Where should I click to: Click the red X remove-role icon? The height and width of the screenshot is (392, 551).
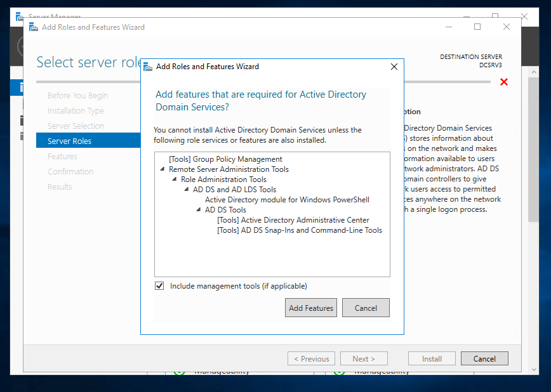coord(505,82)
